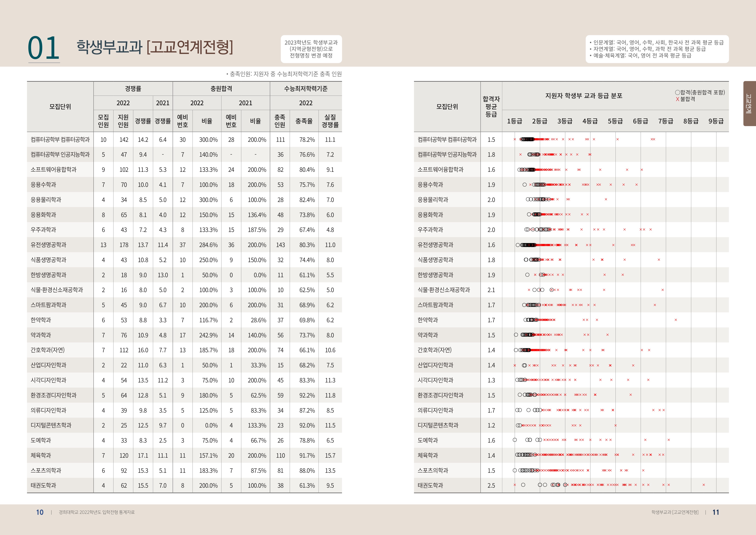
Task: Click the 실질 경쟁률 column header
Action: (x=330, y=121)
